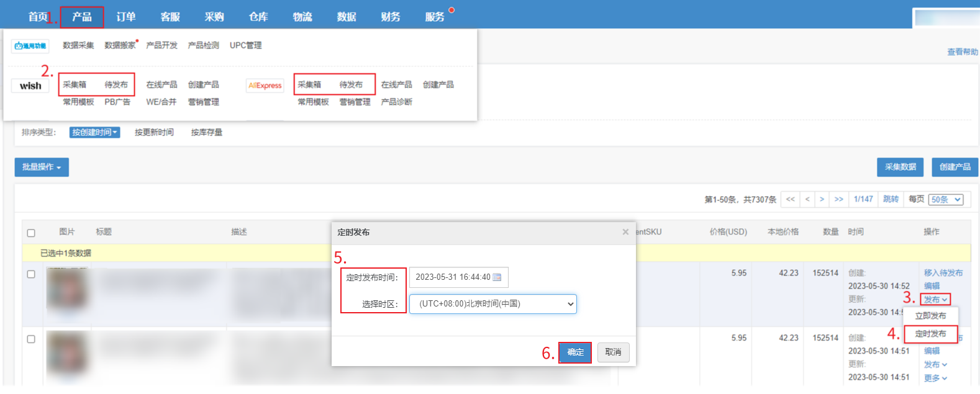Cancel the dialog with 取消

[613, 352]
